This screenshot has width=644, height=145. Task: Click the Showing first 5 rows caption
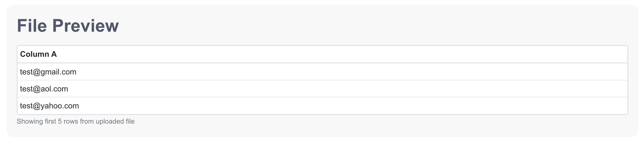(76, 121)
